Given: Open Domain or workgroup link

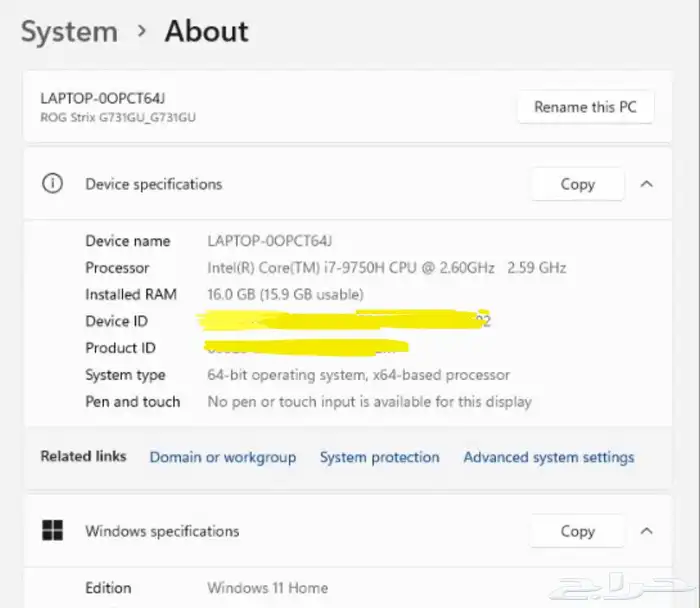Looking at the screenshot, I should [223, 457].
